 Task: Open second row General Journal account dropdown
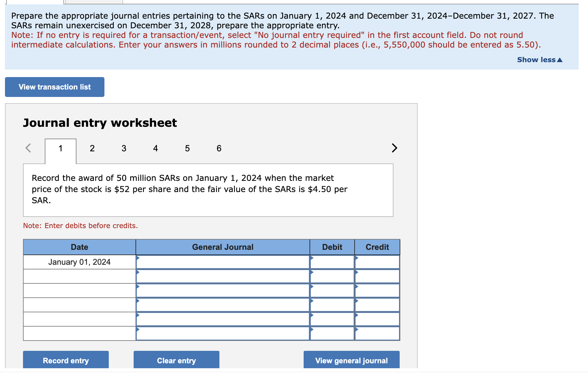pos(223,276)
